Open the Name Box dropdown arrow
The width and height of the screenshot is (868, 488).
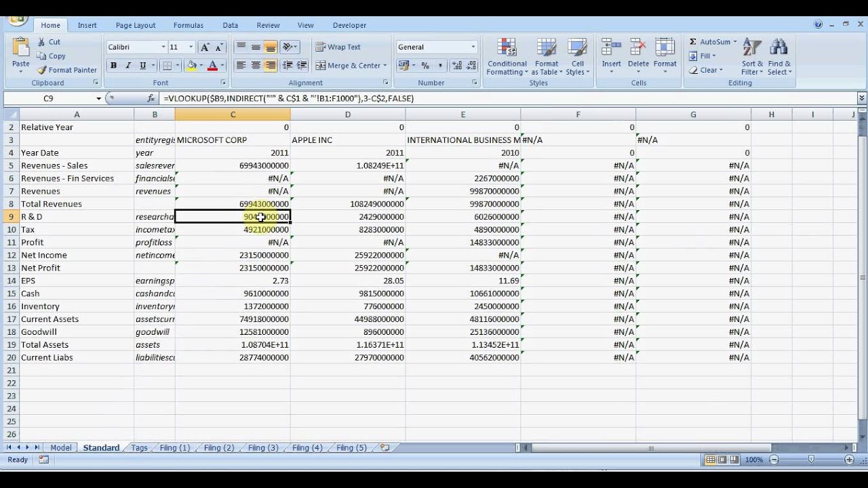point(99,98)
